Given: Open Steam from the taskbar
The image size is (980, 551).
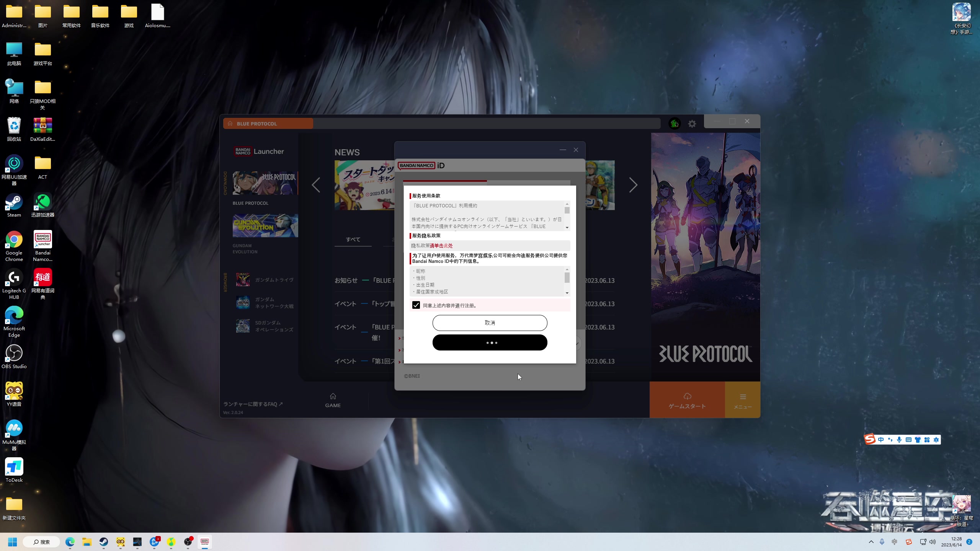Looking at the screenshot, I should [104, 542].
